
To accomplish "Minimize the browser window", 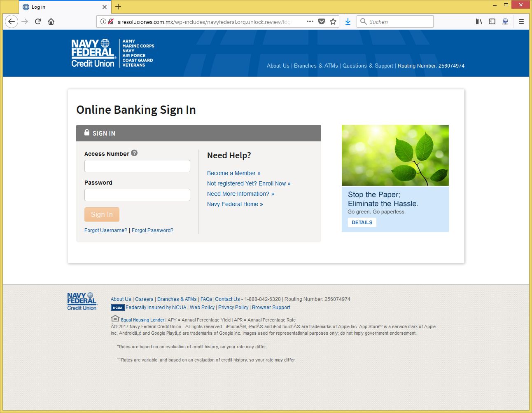I will [x=495, y=5].
